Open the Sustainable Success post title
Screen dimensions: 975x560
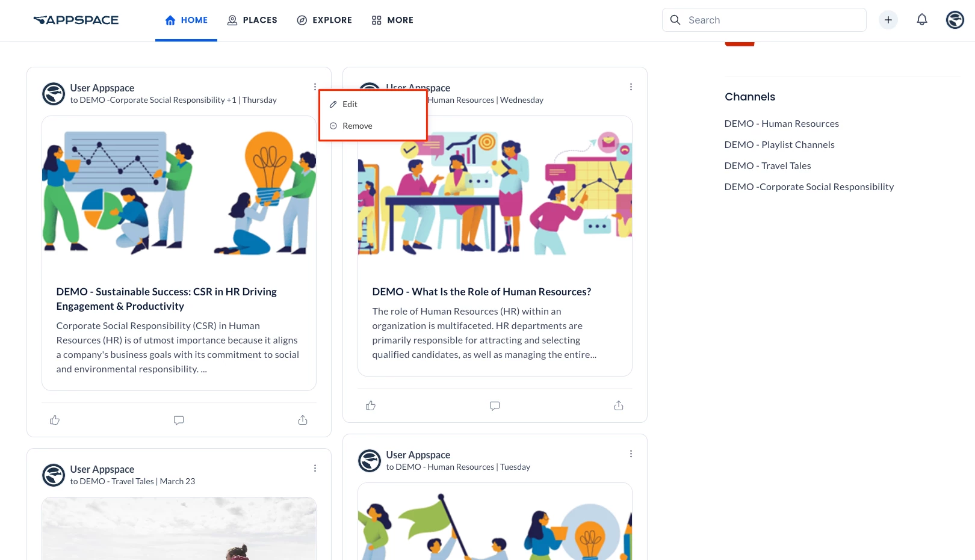167,299
